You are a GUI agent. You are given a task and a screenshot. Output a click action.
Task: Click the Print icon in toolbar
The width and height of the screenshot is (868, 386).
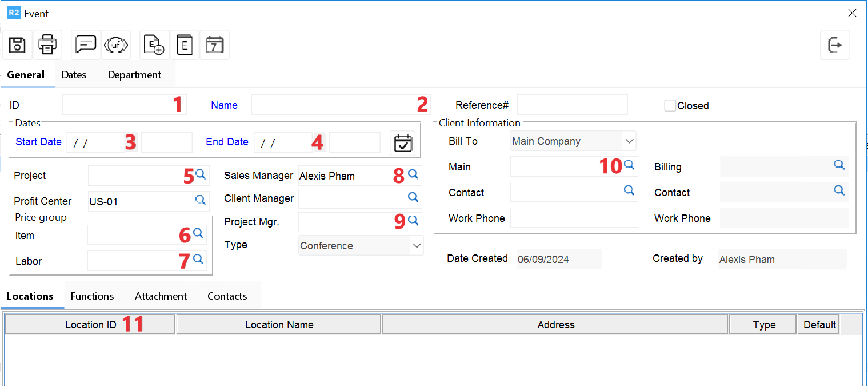pyautogui.click(x=47, y=45)
